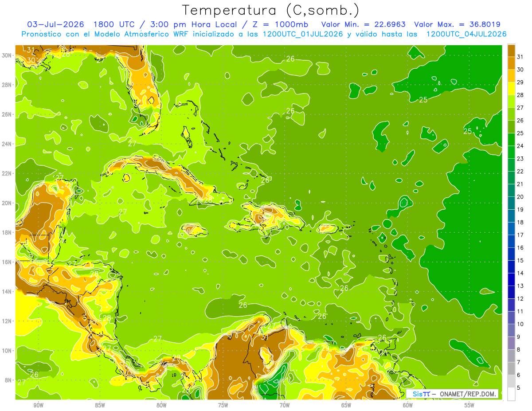Click legend swatch between 29 and 30

click(511, 76)
